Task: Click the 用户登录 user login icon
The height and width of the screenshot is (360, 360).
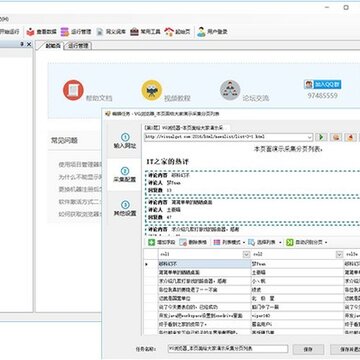Action: pyautogui.click(x=201, y=32)
